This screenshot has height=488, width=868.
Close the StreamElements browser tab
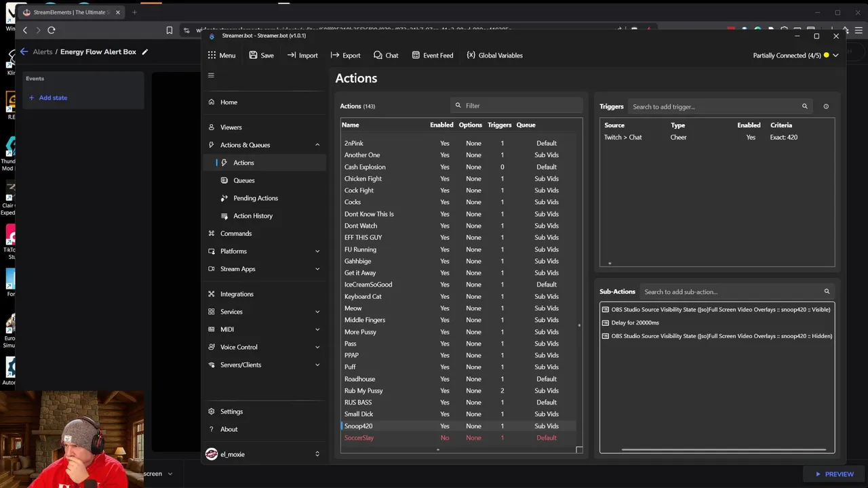(x=118, y=12)
